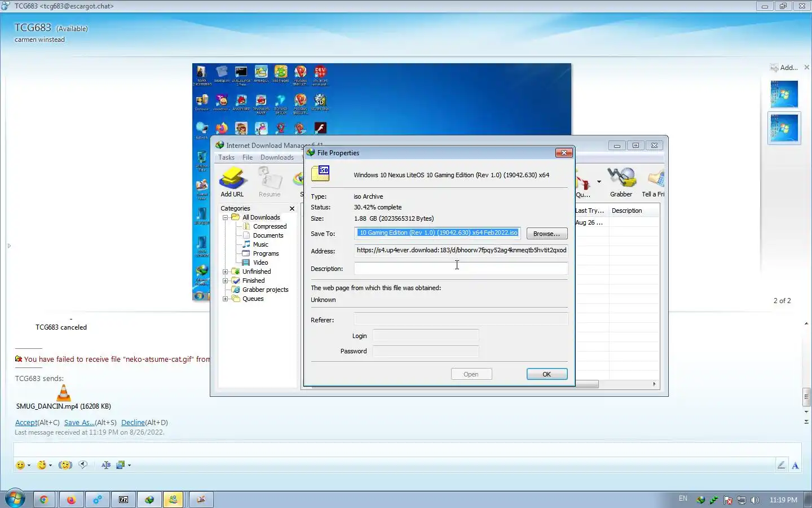Click the paint program taskbar icon

point(201,500)
